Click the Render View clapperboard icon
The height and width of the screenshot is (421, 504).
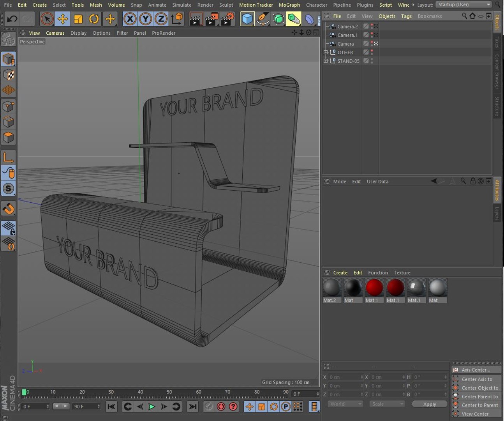pos(195,19)
